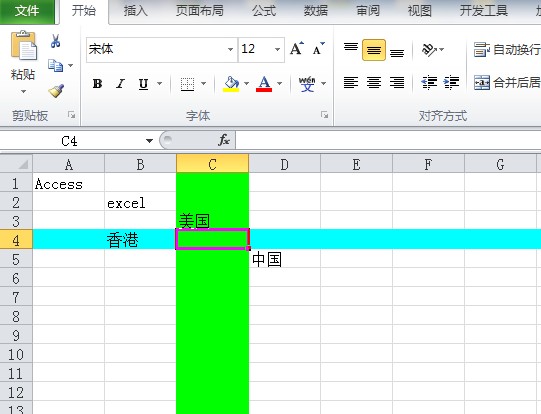Click the Insert Function fx icon
Viewport: 541px width, 414px height.
pyautogui.click(x=224, y=140)
